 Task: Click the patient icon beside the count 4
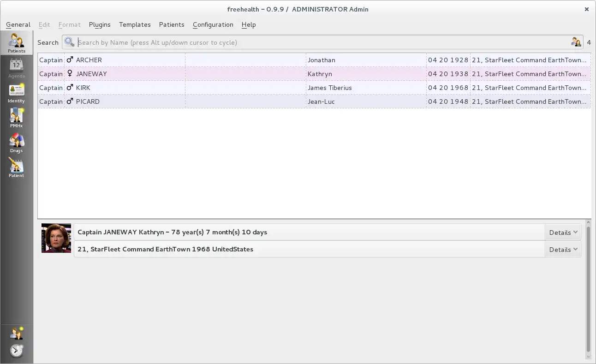(x=576, y=42)
